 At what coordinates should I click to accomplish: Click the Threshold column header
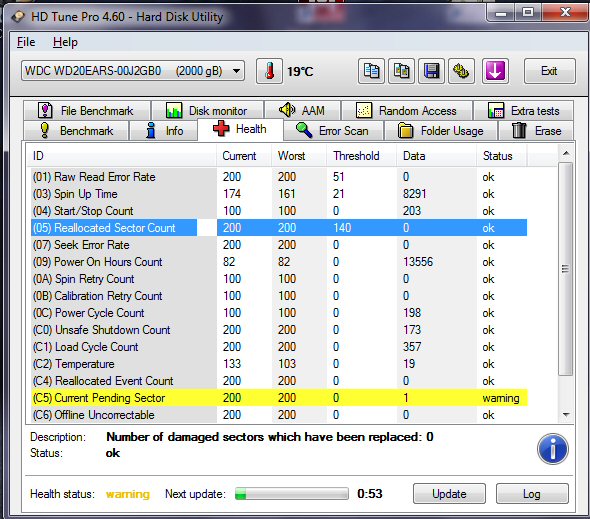[361, 155]
